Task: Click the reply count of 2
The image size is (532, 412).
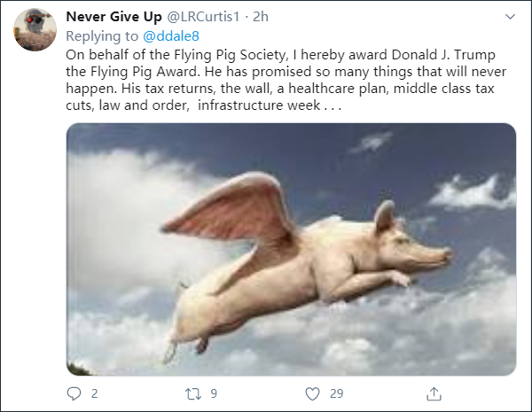Action: [x=94, y=393]
